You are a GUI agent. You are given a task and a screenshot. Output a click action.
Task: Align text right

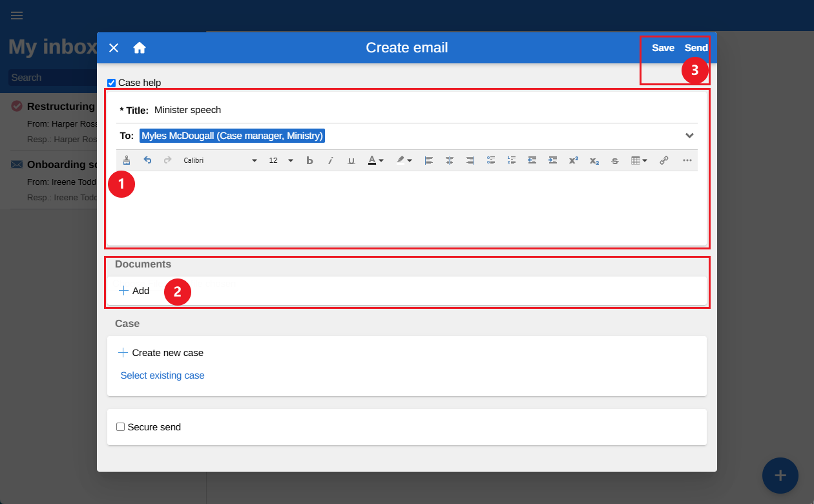[470, 160]
